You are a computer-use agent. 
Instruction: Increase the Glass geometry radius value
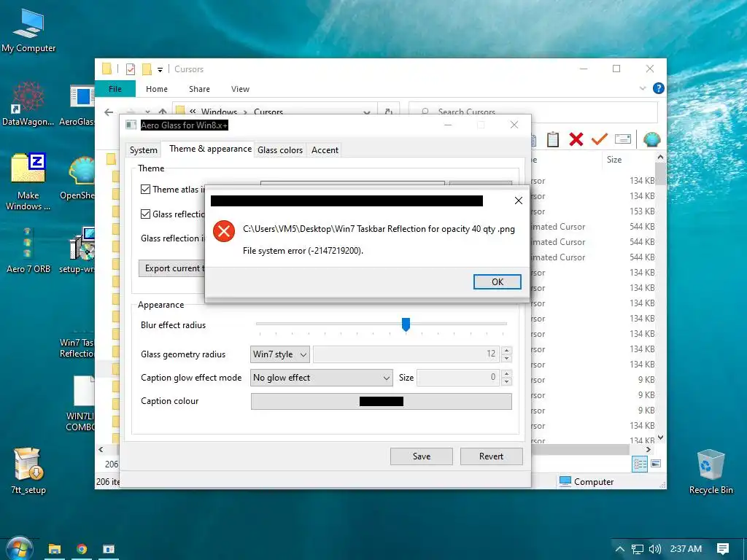click(x=506, y=351)
